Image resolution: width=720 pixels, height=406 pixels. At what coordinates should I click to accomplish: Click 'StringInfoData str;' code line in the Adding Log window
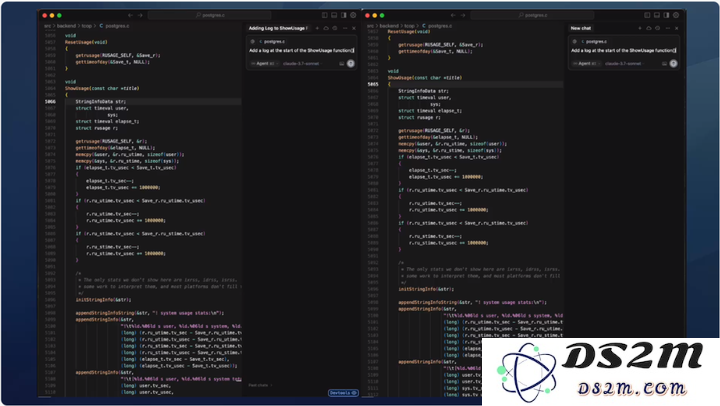(101, 102)
